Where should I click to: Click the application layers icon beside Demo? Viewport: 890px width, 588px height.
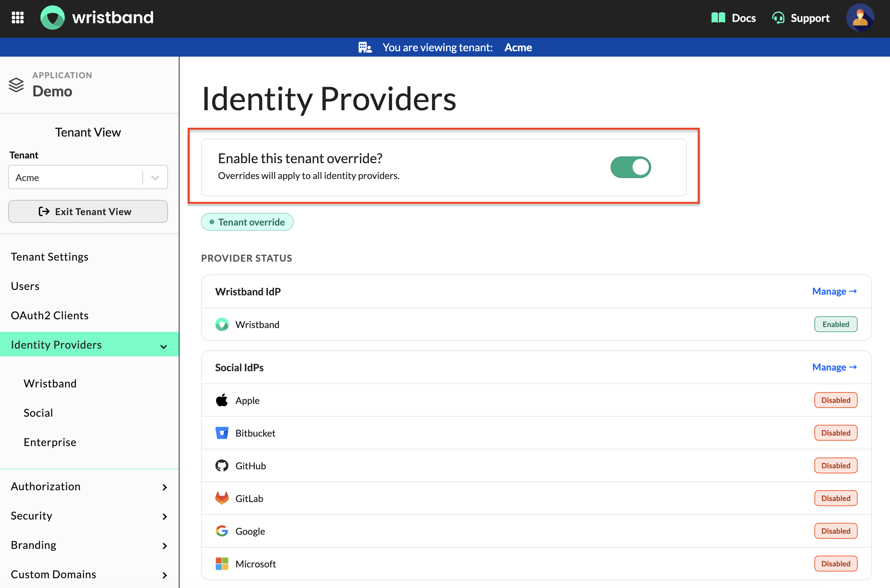(x=16, y=85)
